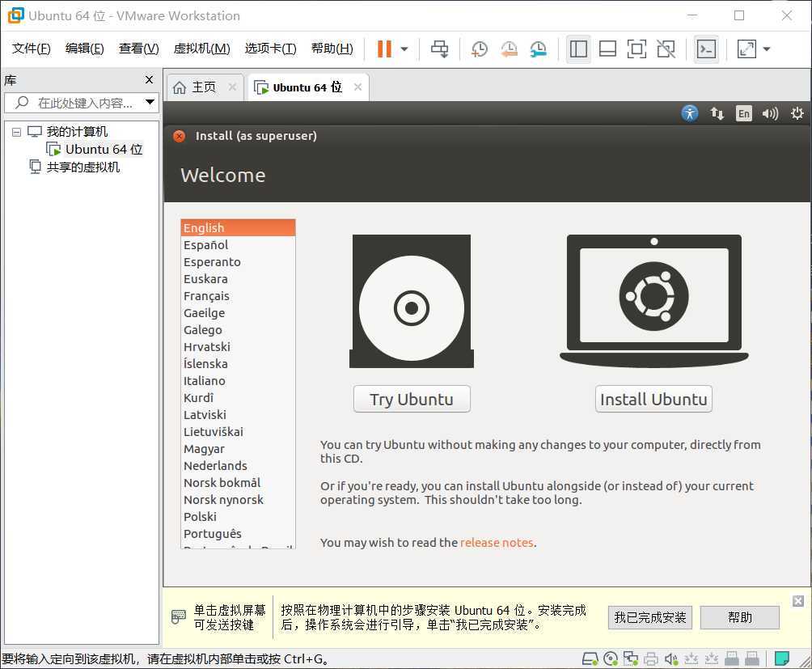812x669 pixels.
Task: Select Français in the language list
Action: coord(238,295)
